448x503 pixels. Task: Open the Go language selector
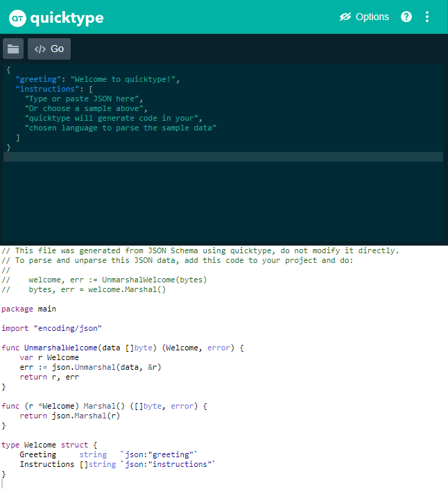(49, 49)
